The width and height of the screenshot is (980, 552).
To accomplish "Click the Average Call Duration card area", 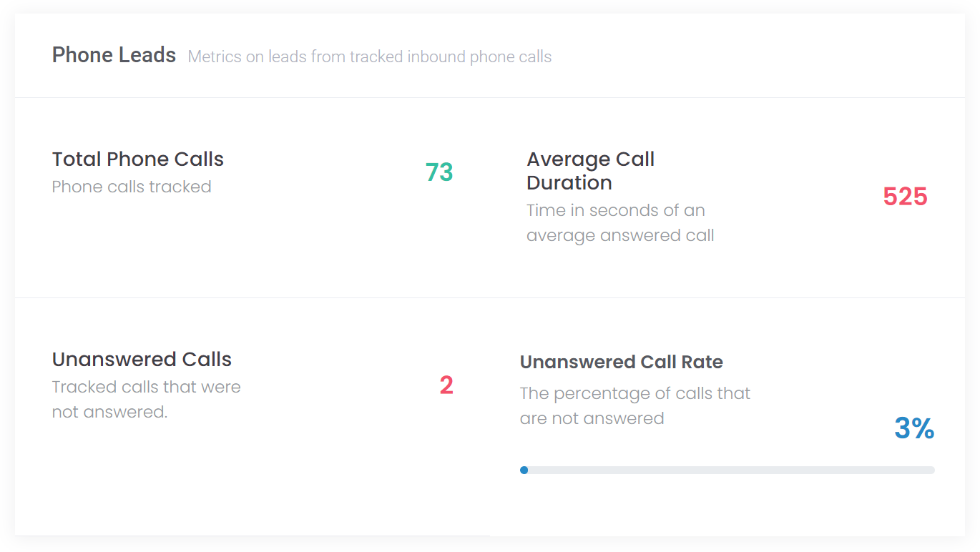I will (x=727, y=198).
